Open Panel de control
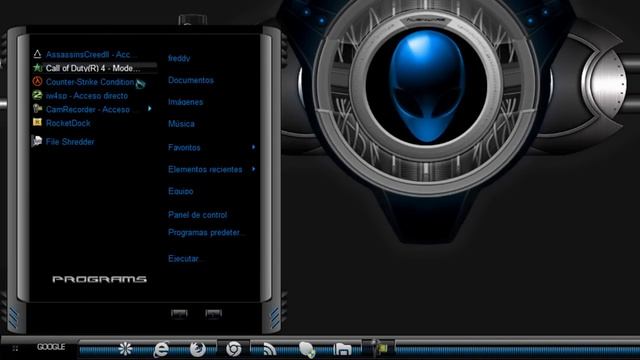 click(x=198, y=215)
